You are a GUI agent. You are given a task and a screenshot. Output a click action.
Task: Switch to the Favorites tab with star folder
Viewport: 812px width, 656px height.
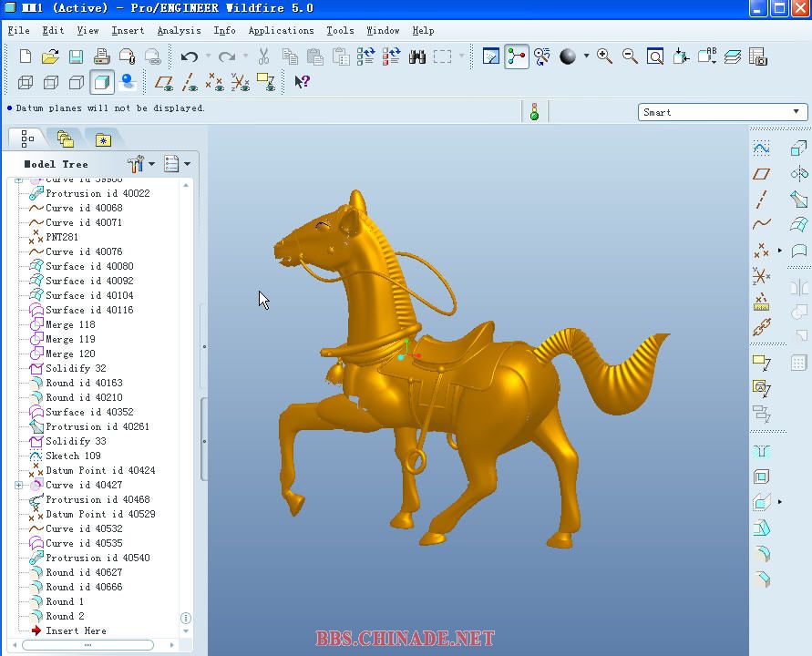coord(103,139)
